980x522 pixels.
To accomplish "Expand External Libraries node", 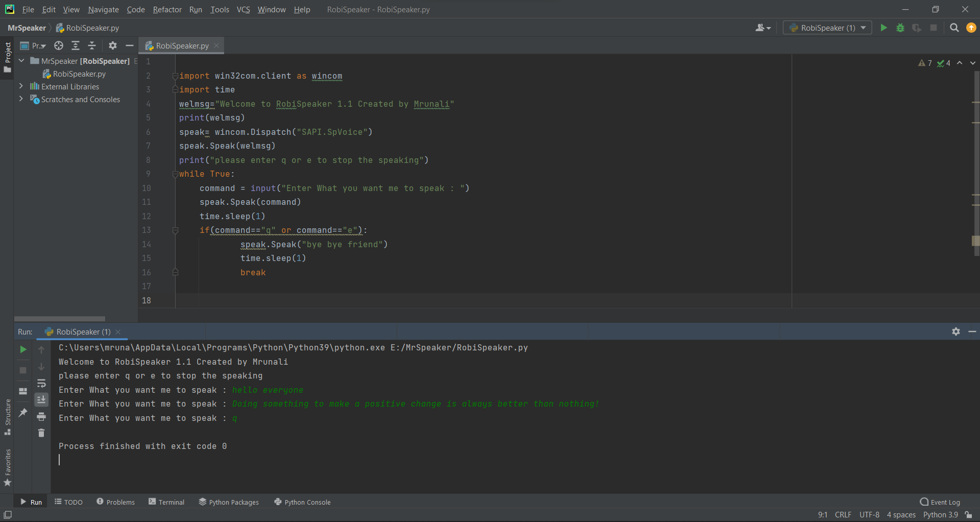I will click(21, 86).
